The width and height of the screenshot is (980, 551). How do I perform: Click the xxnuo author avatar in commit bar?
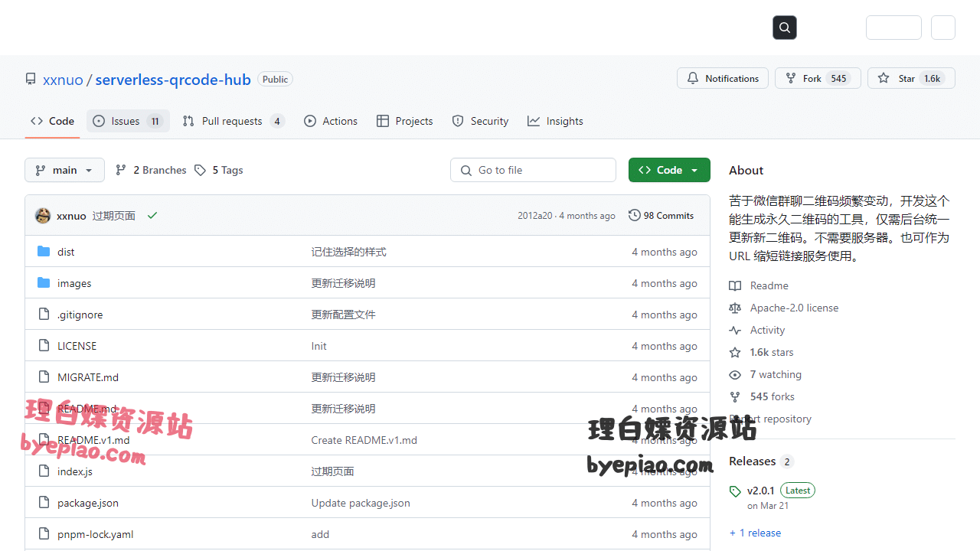[43, 216]
